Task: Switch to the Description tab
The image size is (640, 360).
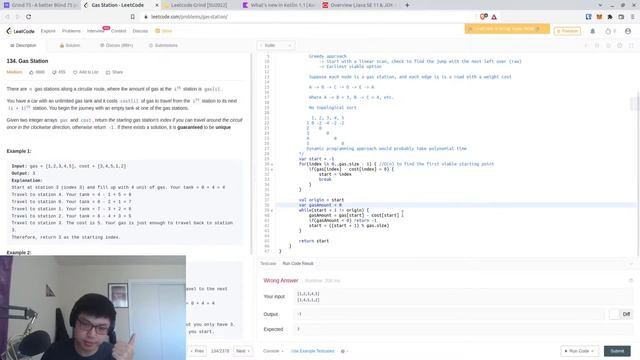Action: click(23, 45)
